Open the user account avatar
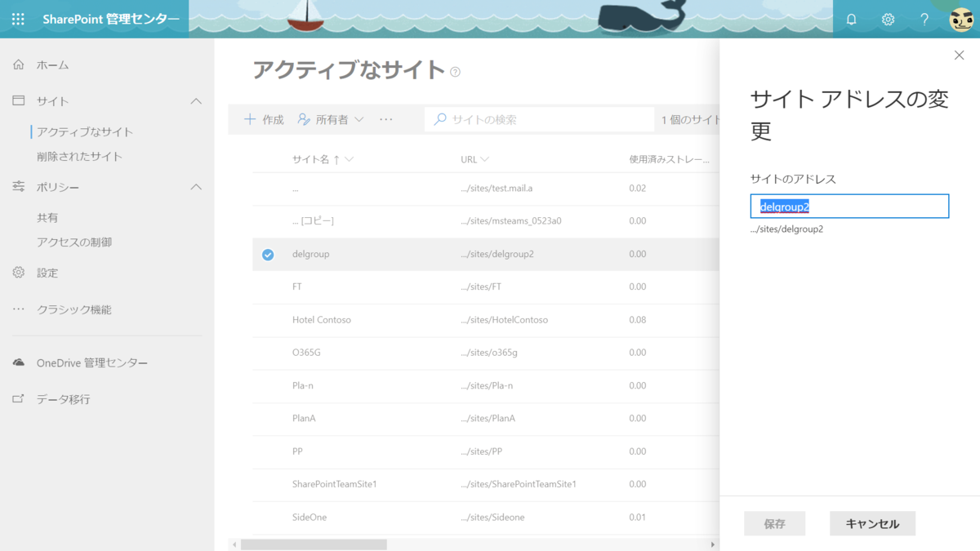This screenshot has height=551, width=980. [961, 19]
